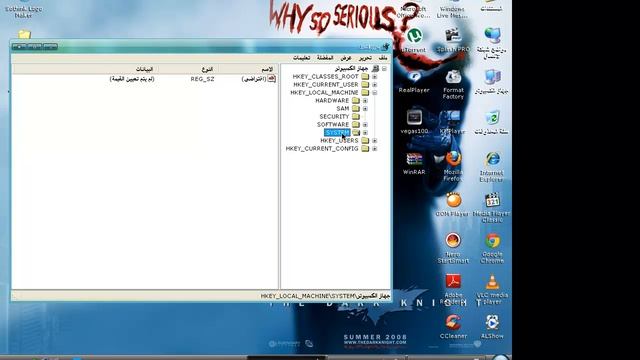The width and height of the screenshot is (640, 360).
Task: Launch GOM Player desktop icon
Action: click(452, 204)
